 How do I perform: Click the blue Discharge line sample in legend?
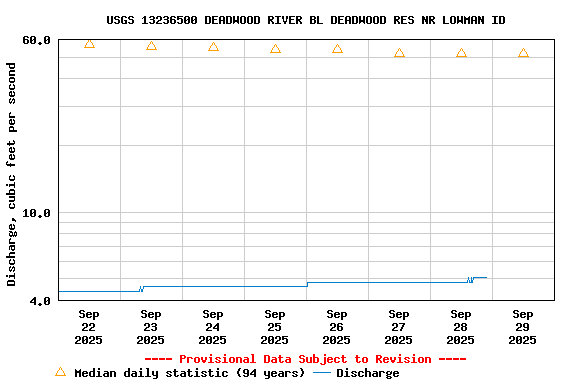click(322, 373)
